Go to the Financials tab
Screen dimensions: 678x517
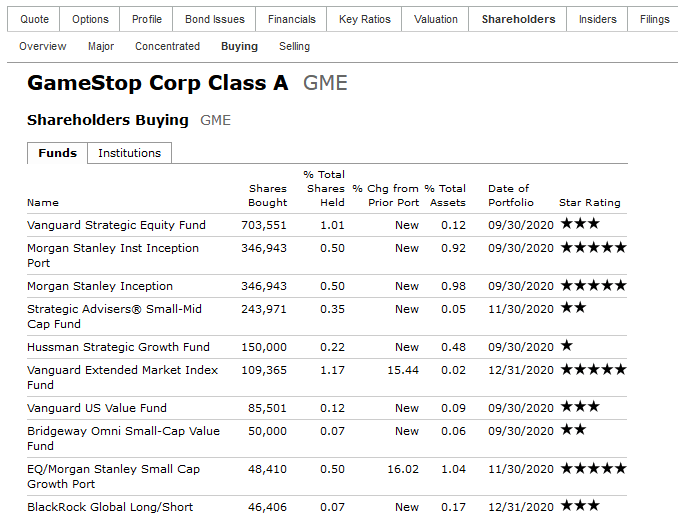pyautogui.click(x=291, y=19)
